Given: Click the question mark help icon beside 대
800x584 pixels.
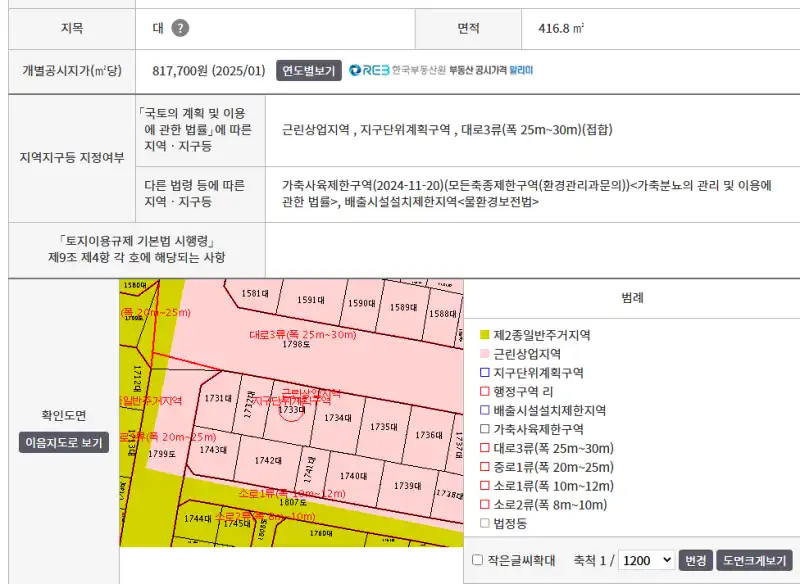Looking at the screenshot, I should click(180, 28).
